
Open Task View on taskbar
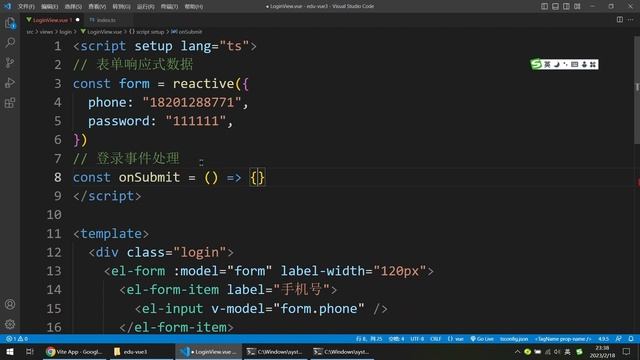29,351
